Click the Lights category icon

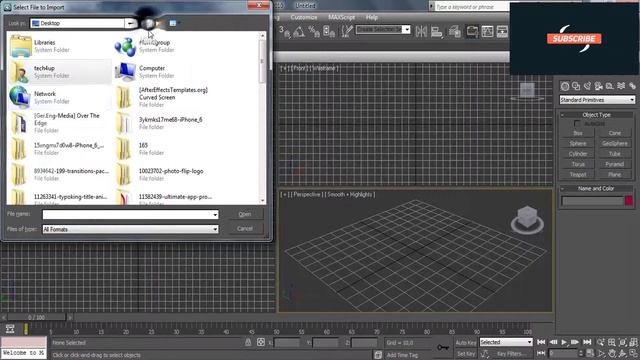(x=587, y=86)
